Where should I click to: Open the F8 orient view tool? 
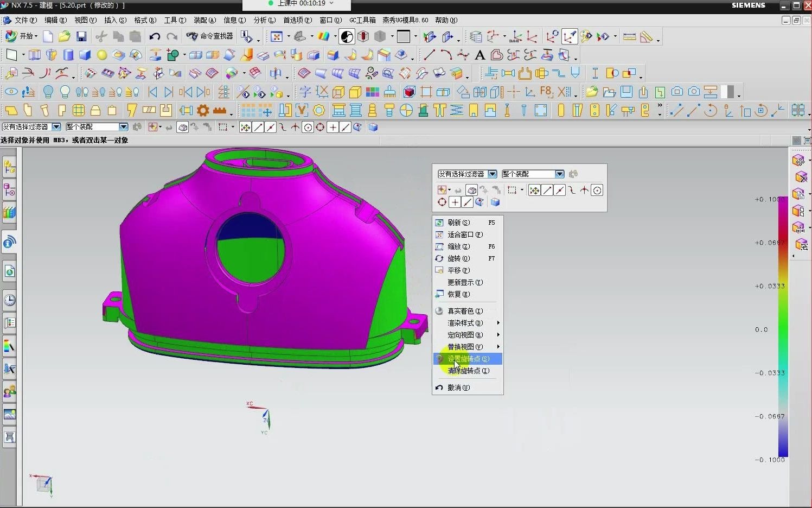pyautogui.click(x=546, y=92)
